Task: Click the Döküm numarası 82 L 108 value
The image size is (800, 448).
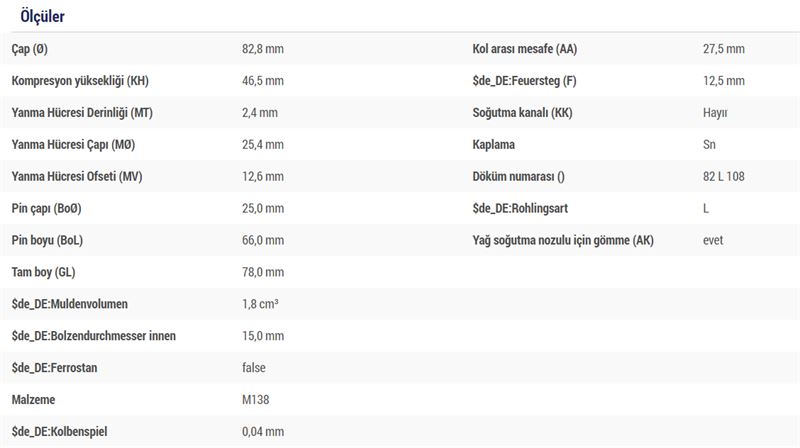Action: [x=723, y=177]
